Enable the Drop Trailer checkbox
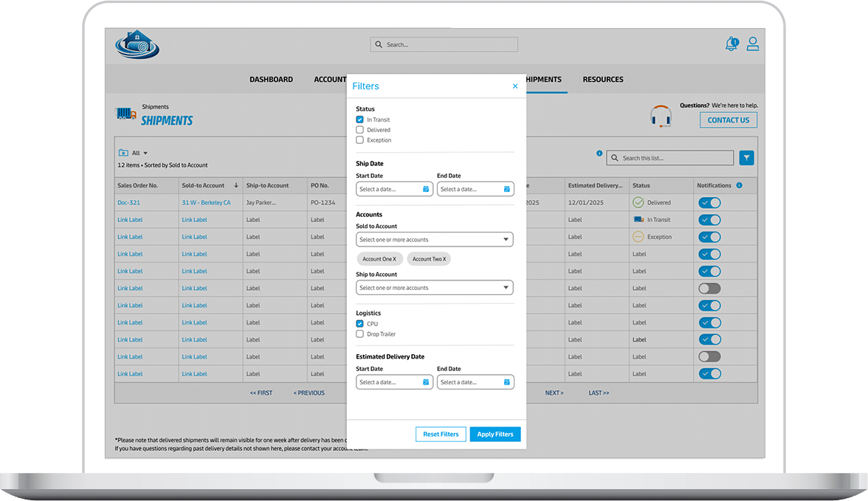The width and height of the screenshot is (868, 501). click(360, 334)
